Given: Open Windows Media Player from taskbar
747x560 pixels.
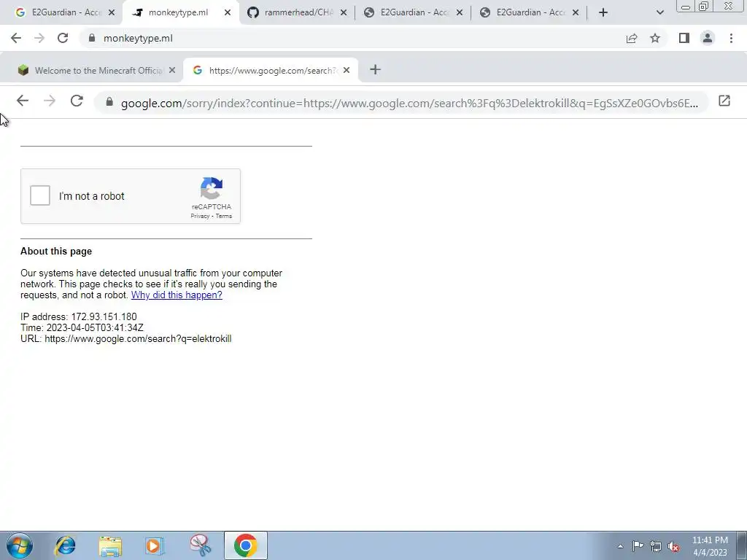Looking at the screenshot, I should (x=155, y=545).
